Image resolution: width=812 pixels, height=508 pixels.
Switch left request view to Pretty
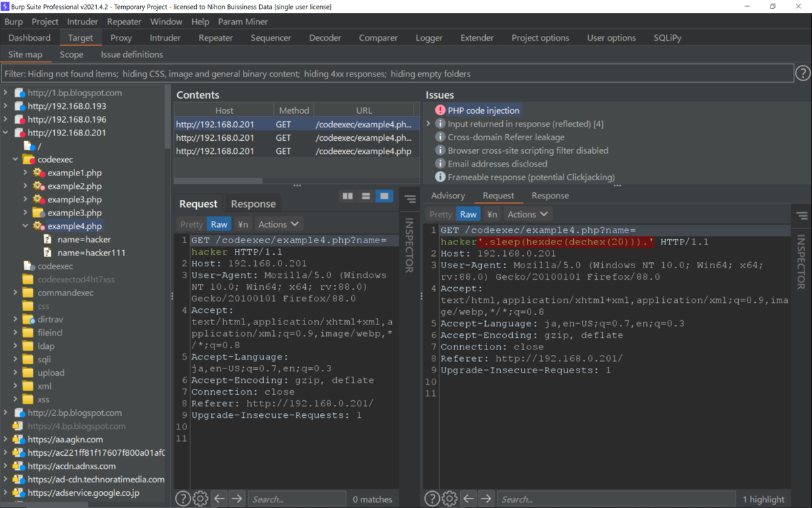[191, 224]
